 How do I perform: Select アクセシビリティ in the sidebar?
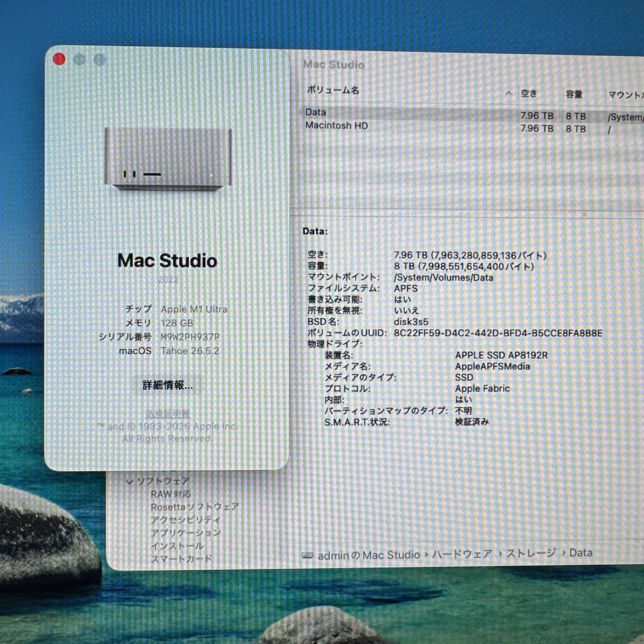(185, 520)
